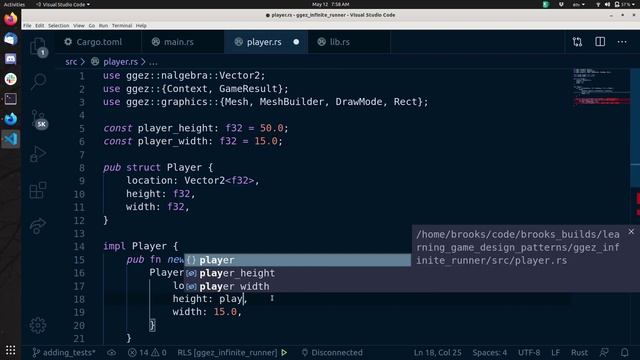The height and width of the screenshot is (360, 640).
Task: Open the Selection menu
Action: pyautogui.click(x=58, y=26)
